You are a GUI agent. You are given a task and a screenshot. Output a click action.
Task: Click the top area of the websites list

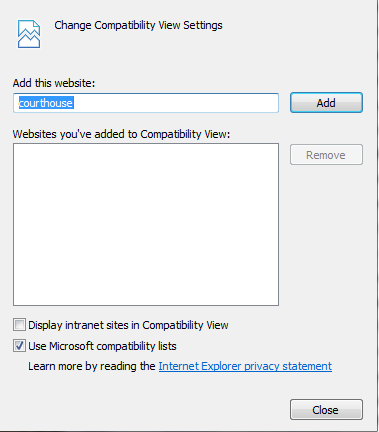[x=146, y=157]
